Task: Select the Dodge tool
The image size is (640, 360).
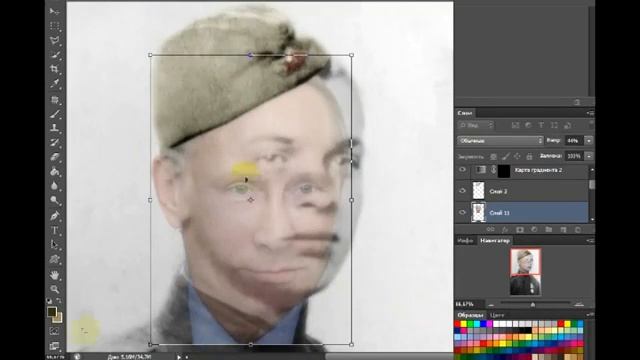Action: pyautogui.click(x=54, y=200)
